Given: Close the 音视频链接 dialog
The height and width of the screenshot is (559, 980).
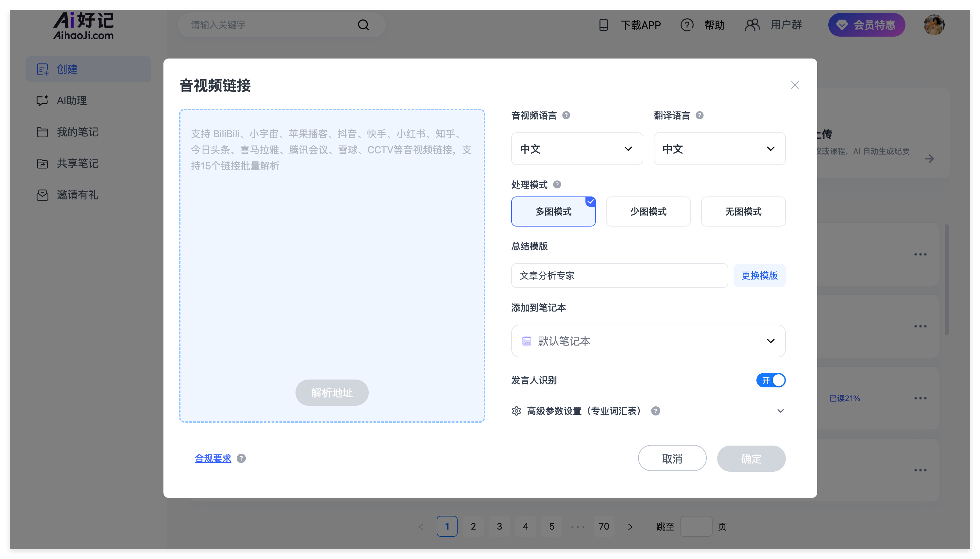Looking at the screenshot, I should [795, 85].
